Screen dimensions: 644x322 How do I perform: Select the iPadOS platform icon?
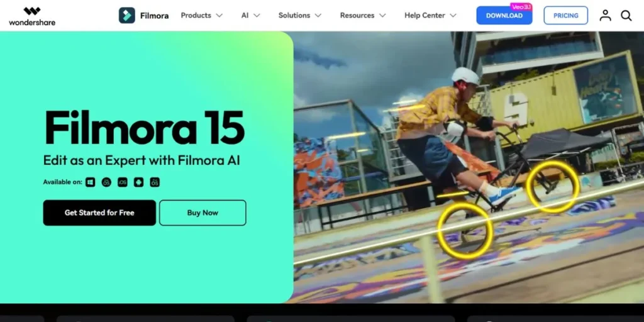click(155, 182)
